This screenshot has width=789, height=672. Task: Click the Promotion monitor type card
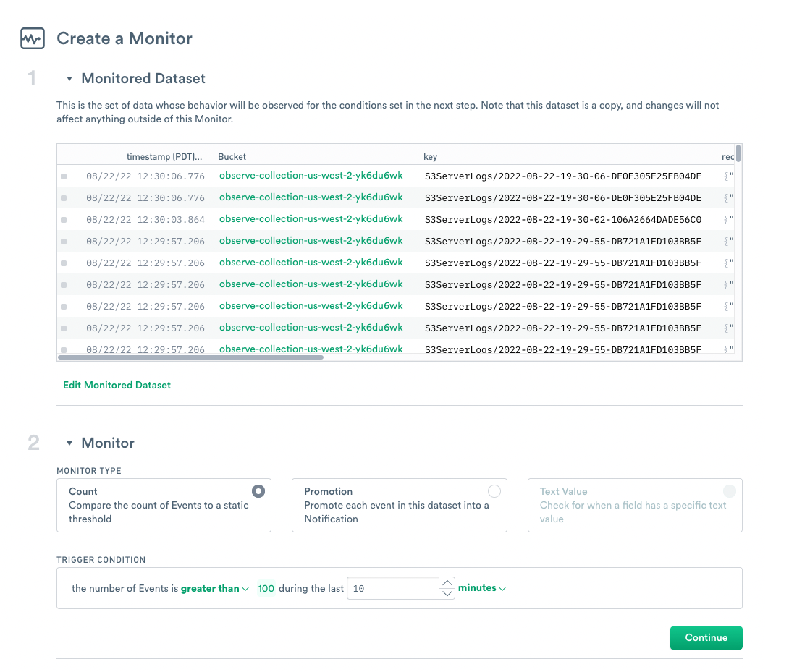(400, 505)
